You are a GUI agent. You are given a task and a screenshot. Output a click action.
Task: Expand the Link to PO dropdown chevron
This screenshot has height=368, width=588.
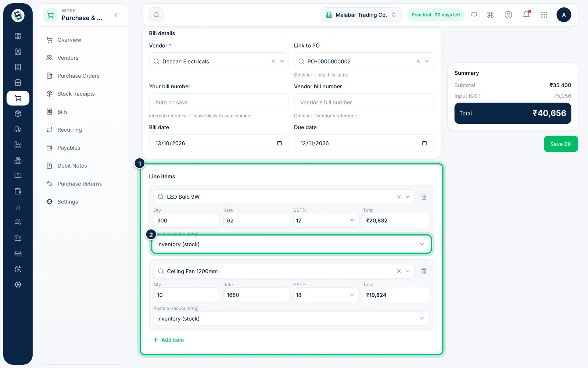pos(427,61)
